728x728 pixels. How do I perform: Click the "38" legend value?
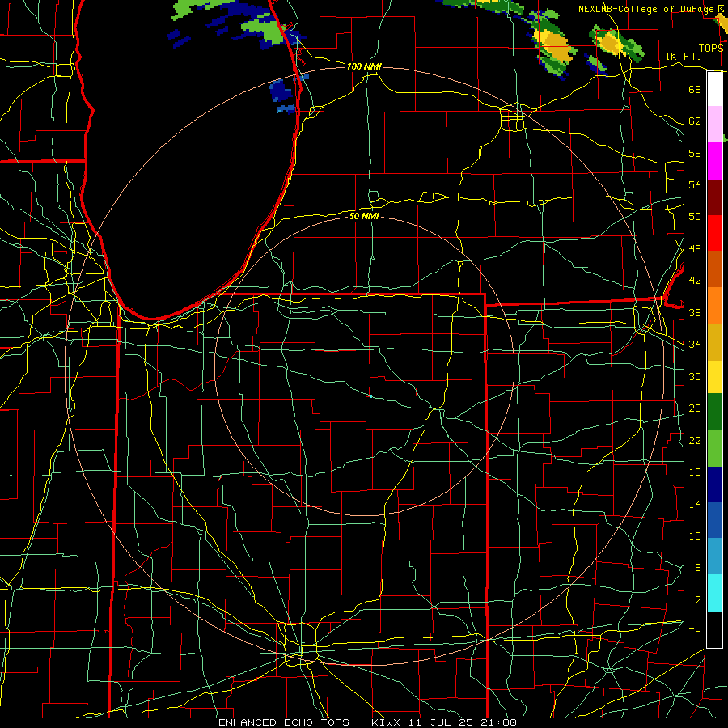(695, 312)
